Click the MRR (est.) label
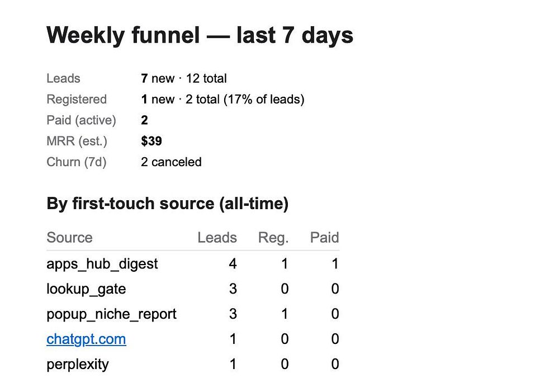 (77, 141)
